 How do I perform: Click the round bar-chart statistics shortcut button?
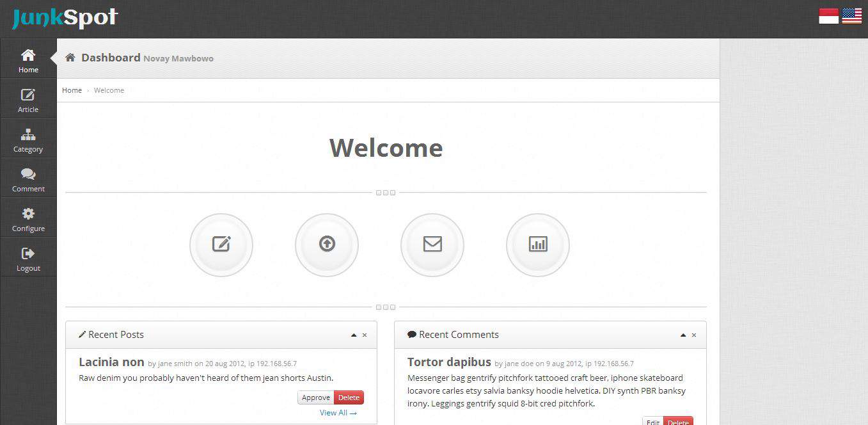point(538,245)
